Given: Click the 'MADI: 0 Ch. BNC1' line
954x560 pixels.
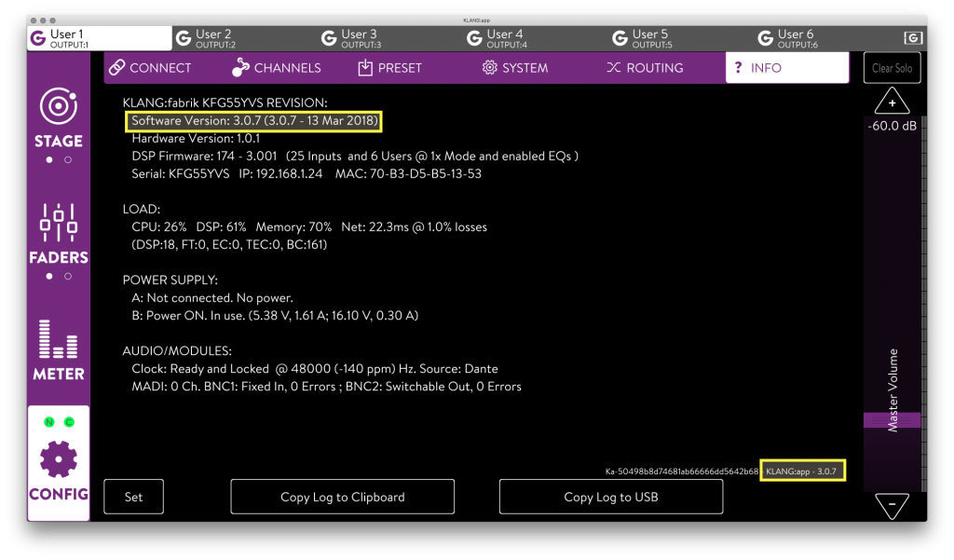Looking at the screenshot, I should (x=326, y=386).
